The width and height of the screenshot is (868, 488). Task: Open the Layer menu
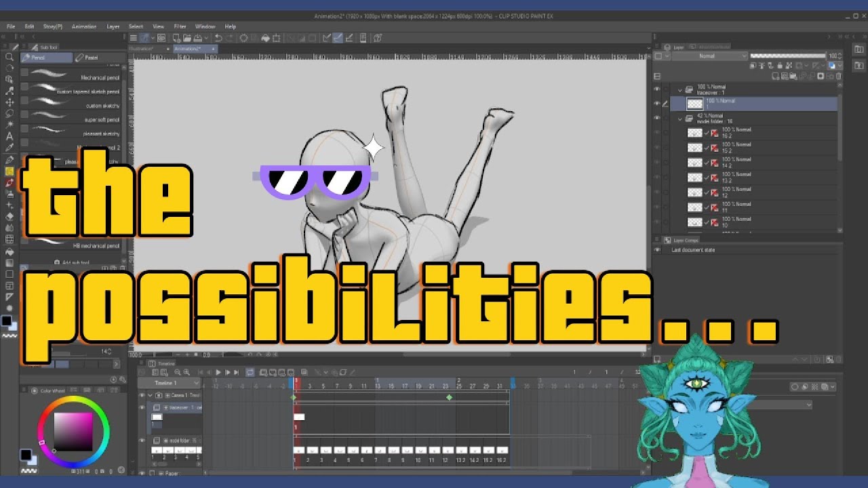click(x=113, y=26)
